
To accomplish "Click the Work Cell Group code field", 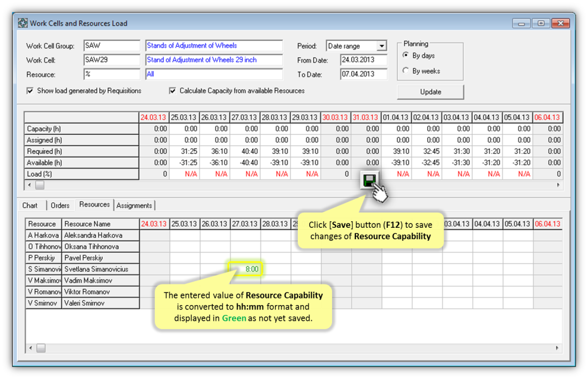I will 112,46.
